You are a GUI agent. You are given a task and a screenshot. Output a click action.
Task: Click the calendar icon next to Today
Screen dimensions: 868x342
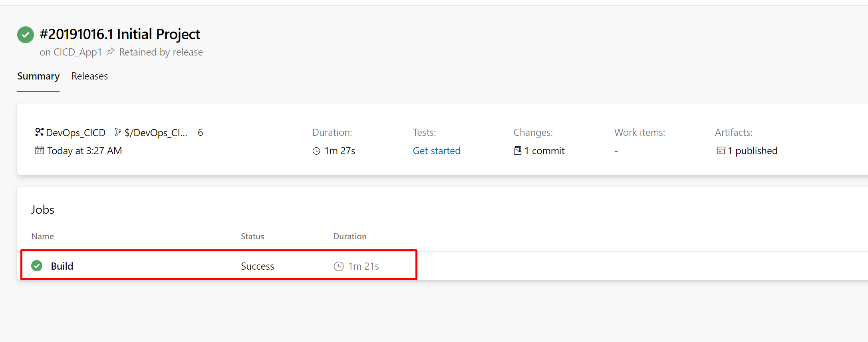pyautogui.click(x=40, y=150)
